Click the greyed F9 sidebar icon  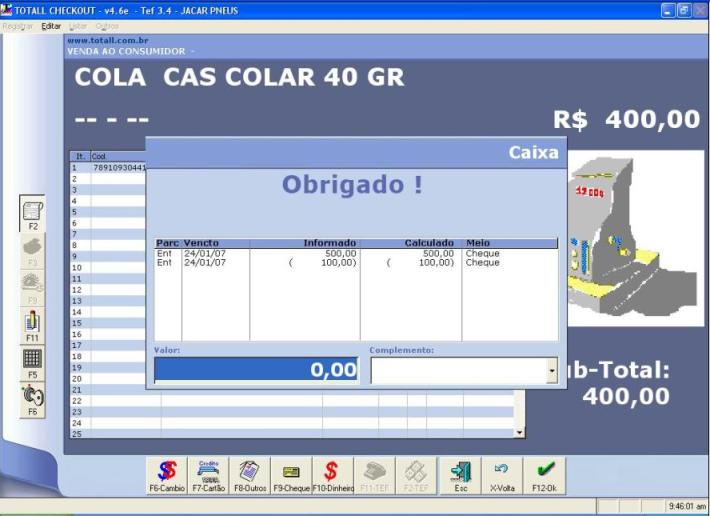pyautogui.click(x=33, y=288)
